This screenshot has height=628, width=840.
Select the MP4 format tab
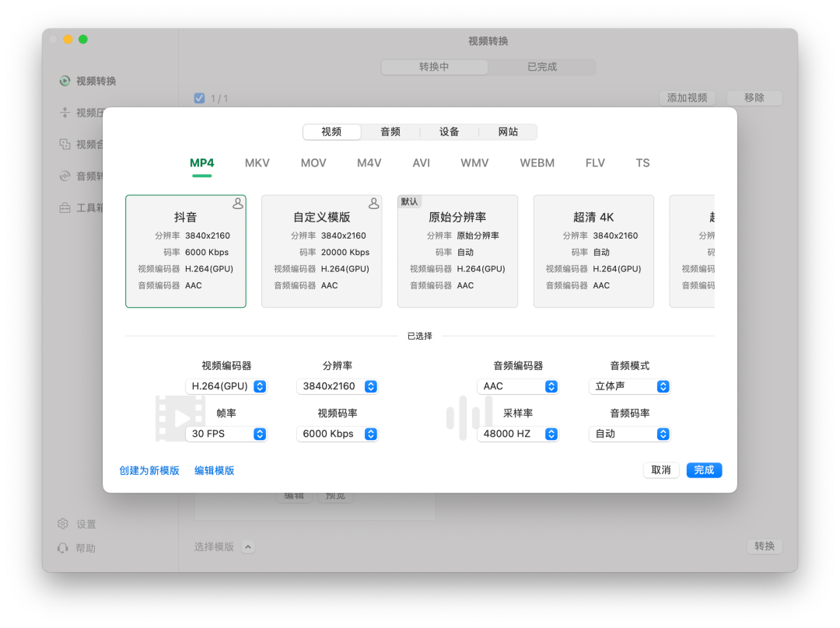pos(202,162)
